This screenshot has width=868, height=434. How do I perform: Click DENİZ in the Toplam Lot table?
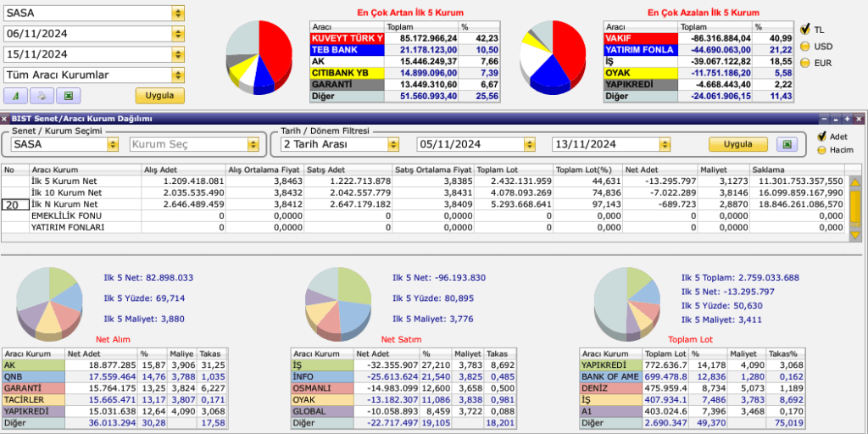tap(611, 388)
